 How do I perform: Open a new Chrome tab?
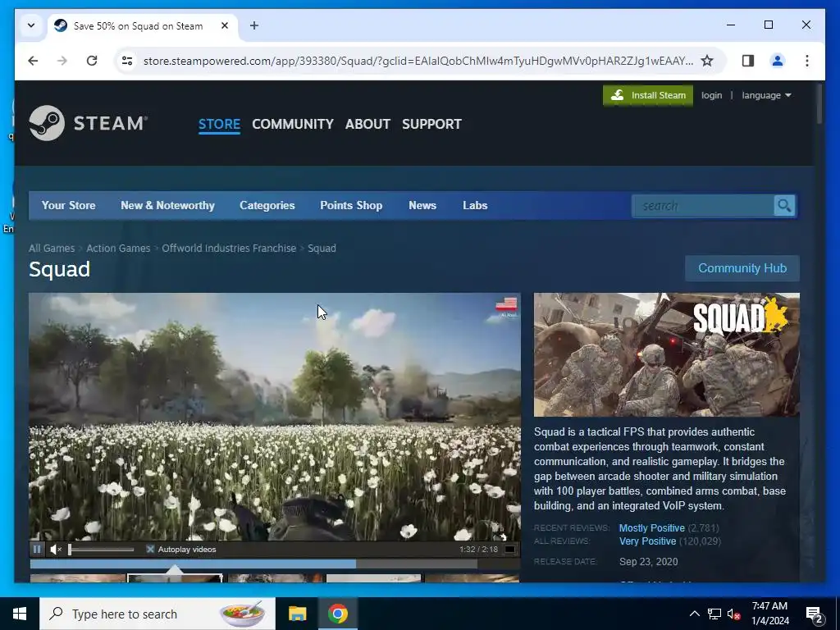click(254, 25)
